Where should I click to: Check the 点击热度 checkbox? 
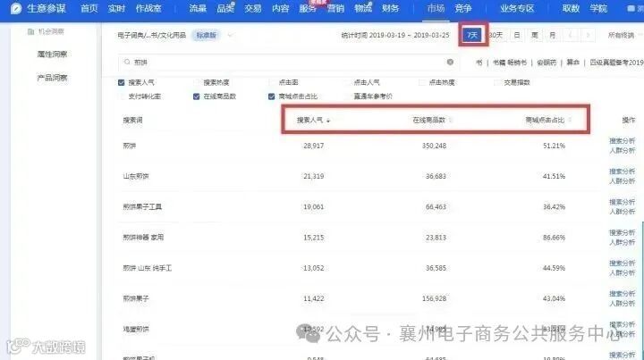[x=422, y=82]
